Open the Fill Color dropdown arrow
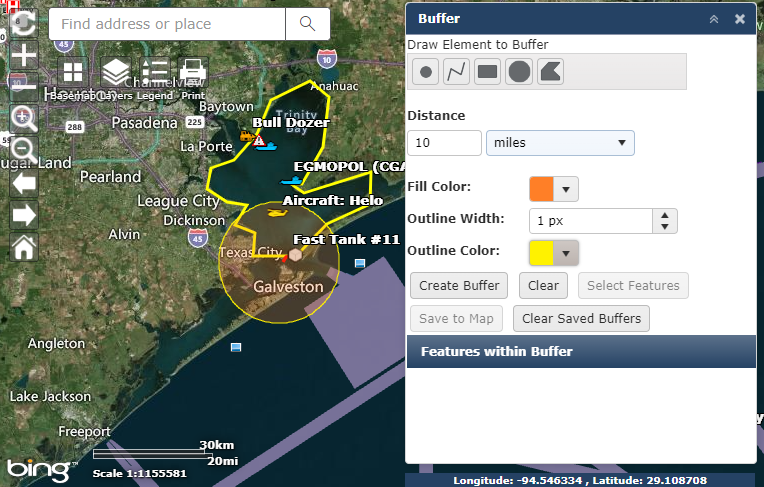 point(567,189)
